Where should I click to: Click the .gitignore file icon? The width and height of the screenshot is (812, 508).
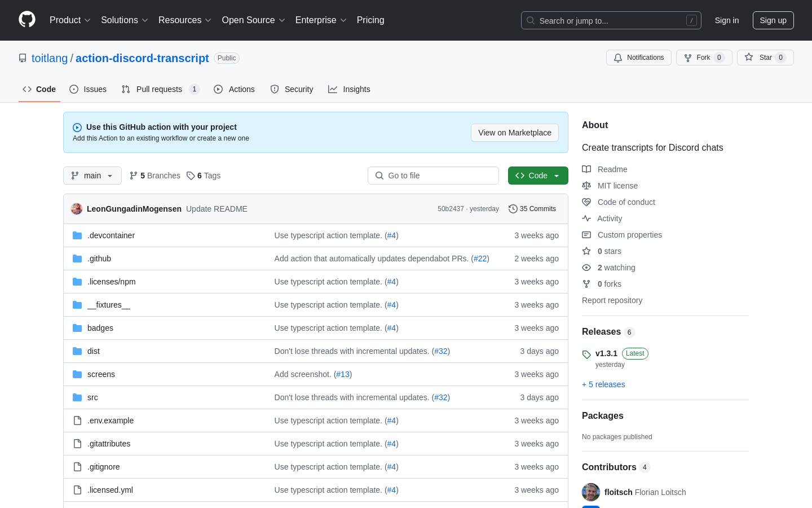coord(77,467)
